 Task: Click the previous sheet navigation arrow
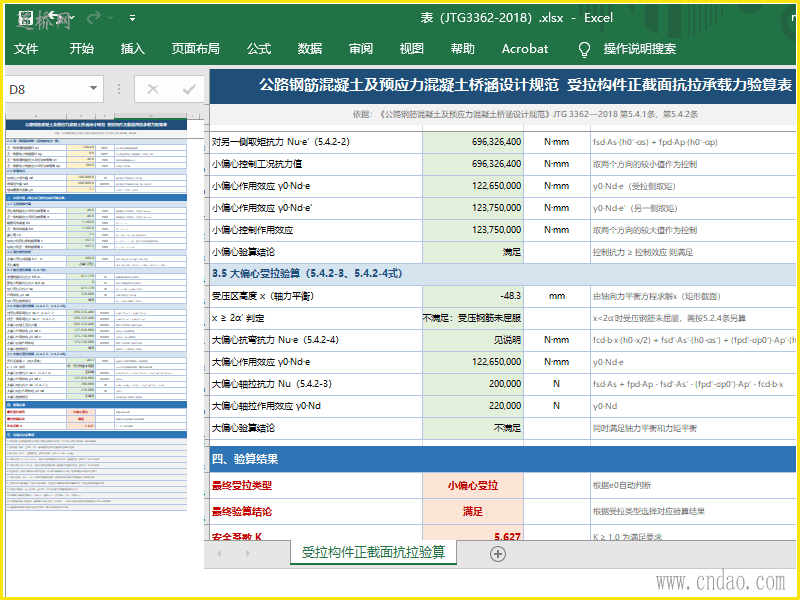pos(219,554)
